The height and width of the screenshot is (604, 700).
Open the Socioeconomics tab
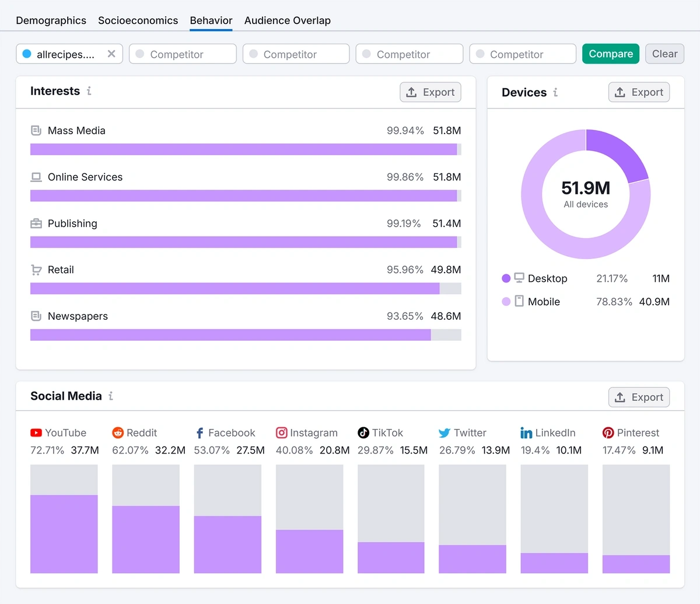[x=138, y=20]
